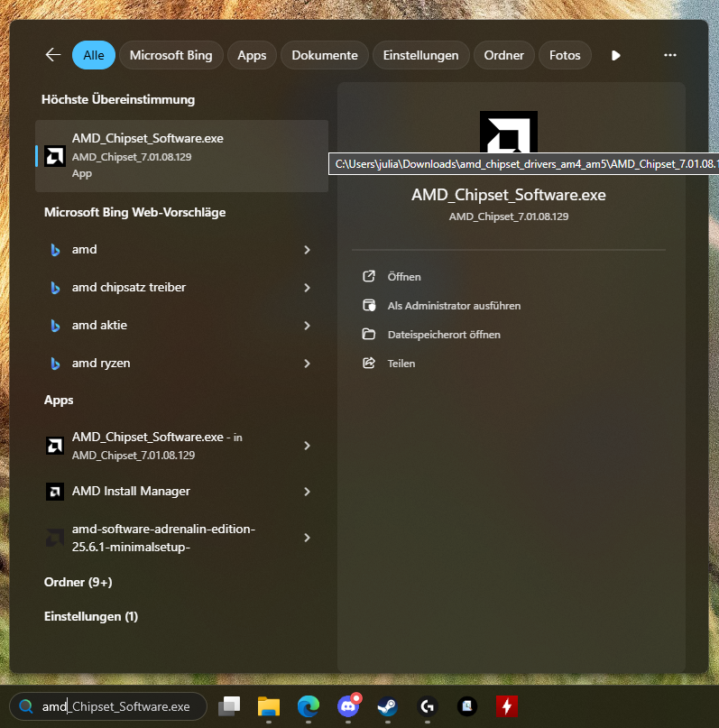The image size is (719, 728).
Task: Expand the 'amd aktie' chevron
Action: [x=307, y=326]
